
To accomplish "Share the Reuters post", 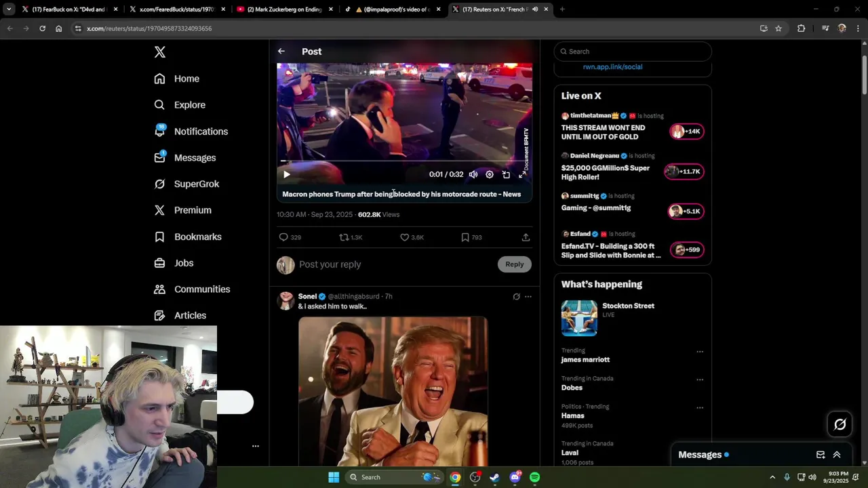I will (526, 237).
